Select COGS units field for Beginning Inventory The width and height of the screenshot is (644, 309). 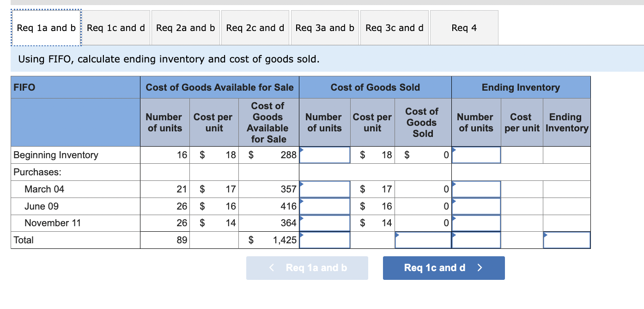325,155
